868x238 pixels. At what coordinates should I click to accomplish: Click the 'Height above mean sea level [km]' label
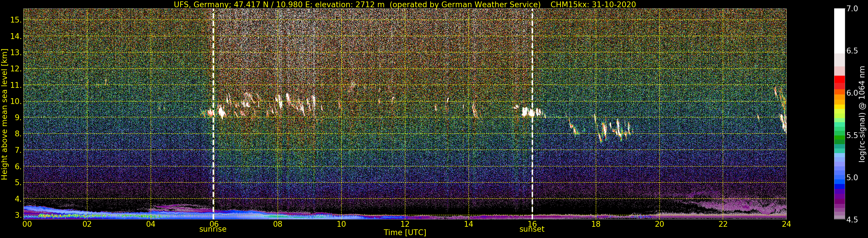click(x=4, y=114)
